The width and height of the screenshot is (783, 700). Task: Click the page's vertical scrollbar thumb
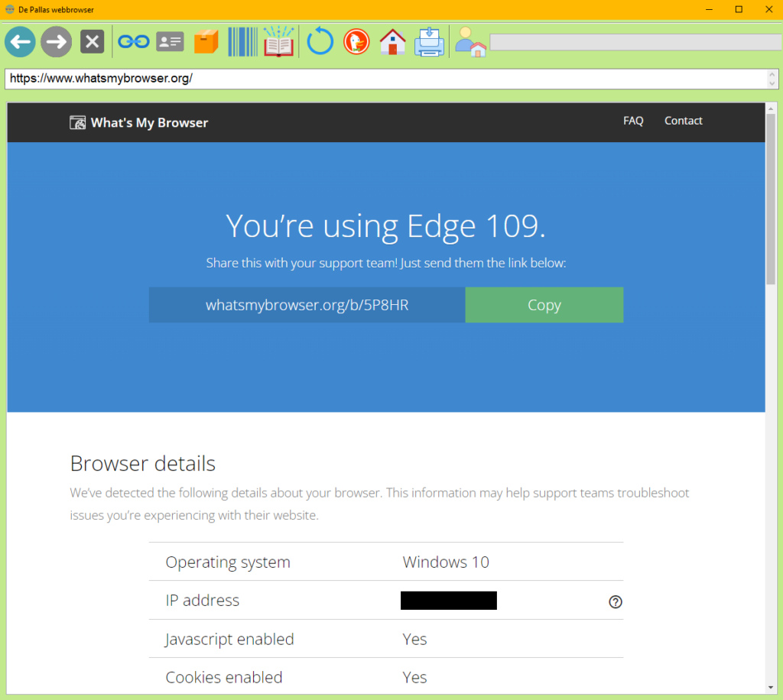coord(771,199)
